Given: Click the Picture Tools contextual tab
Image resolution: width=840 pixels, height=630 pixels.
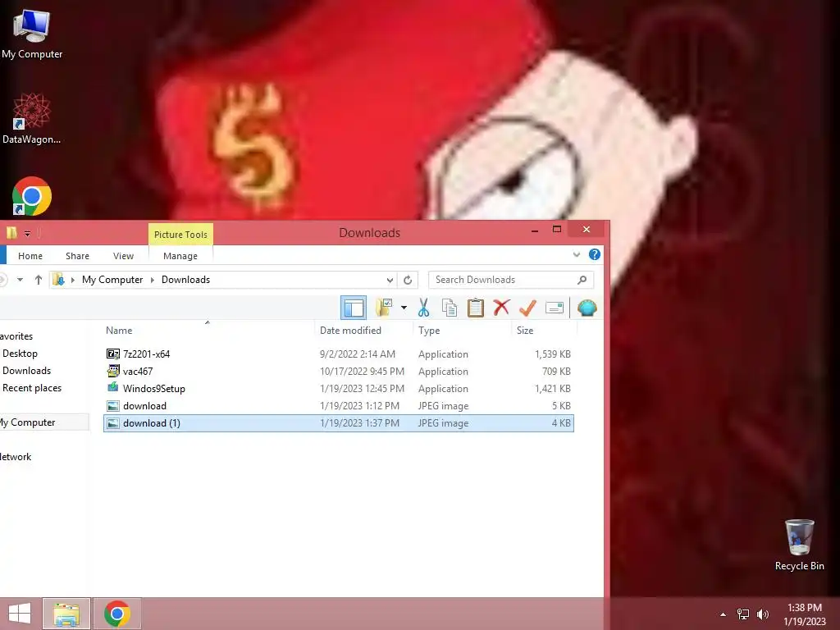Looking at the screenshot, I should coord(180,234).
